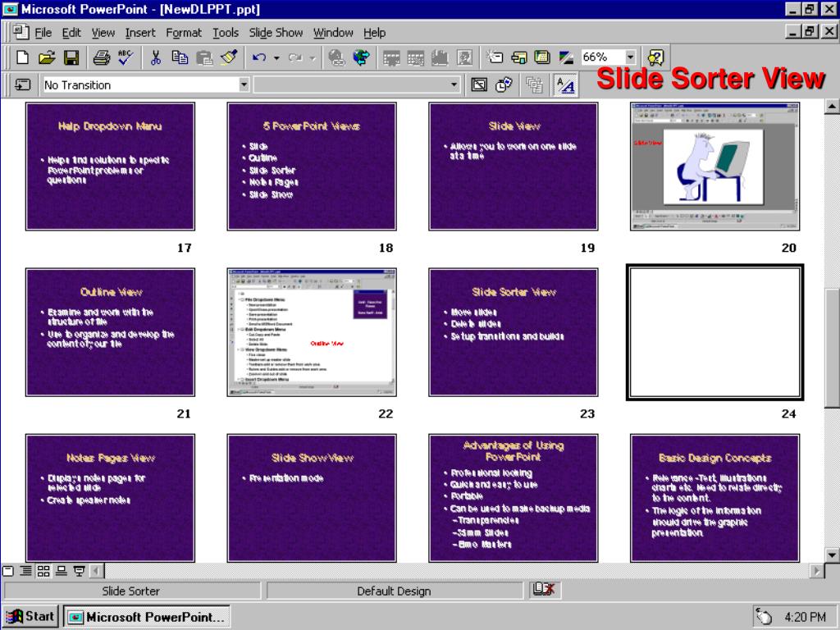
Task: Activate the Format Painter brush
Action: 229,57
